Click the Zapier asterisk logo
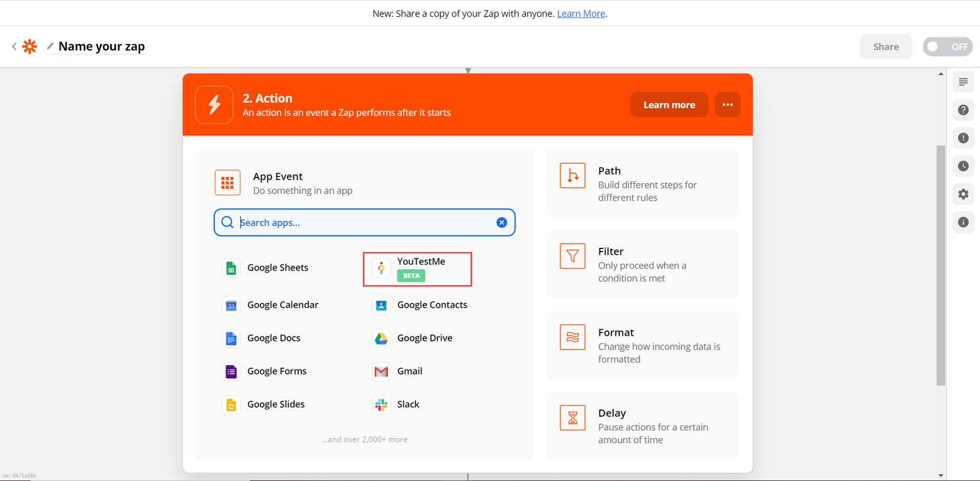This screenshot has width=980, height=481. click(x=29, y=47)
